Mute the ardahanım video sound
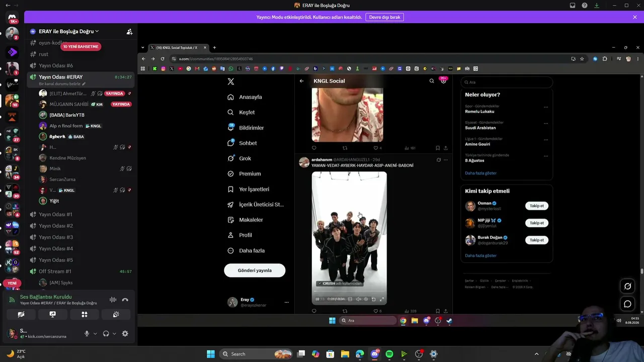 358,299
